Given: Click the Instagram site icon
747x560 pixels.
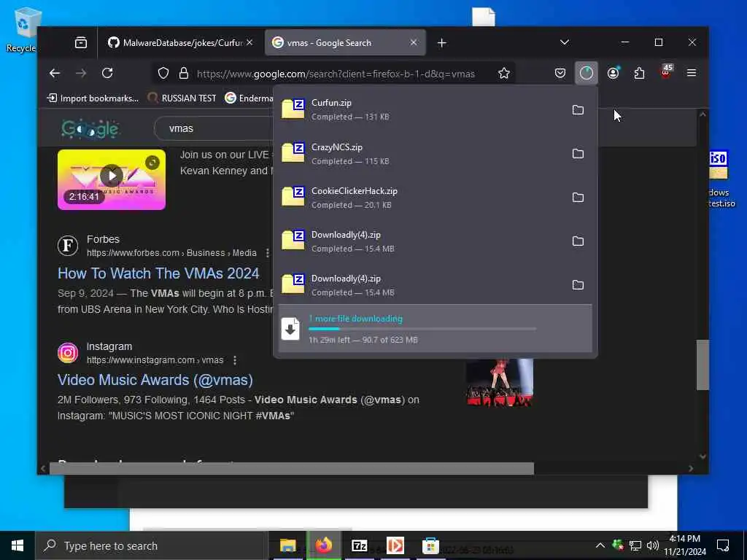Looking at the screenshot, I should (x=68, y=353).
